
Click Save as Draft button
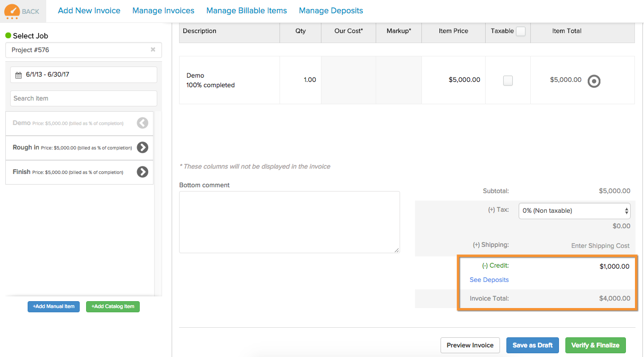[532, 345]
